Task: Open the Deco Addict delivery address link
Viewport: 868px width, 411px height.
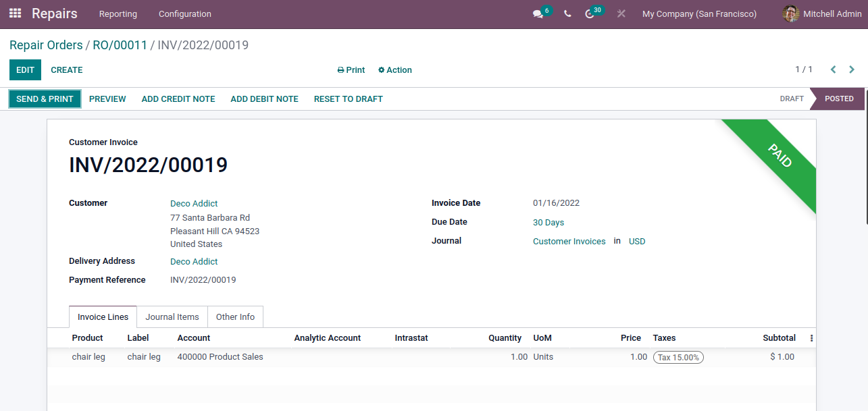Action: tap(194, 262)
